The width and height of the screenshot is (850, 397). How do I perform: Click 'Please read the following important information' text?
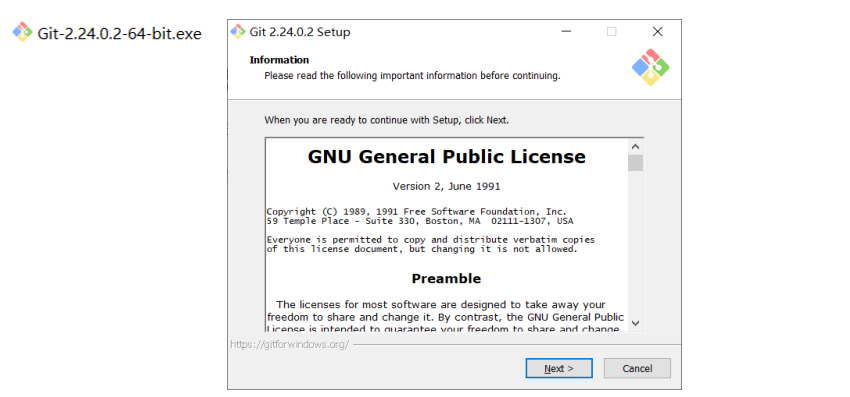[413, 76]
